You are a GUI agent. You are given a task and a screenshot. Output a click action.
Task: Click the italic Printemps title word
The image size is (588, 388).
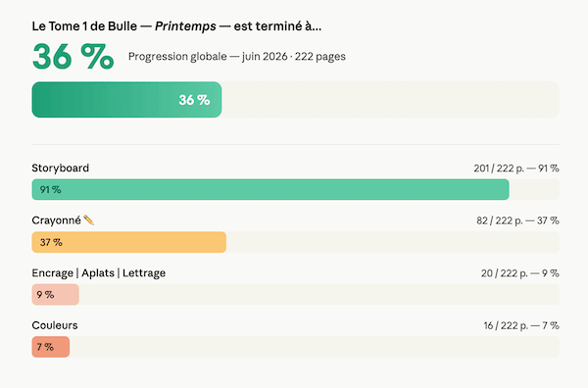click(x=185, y=26)
